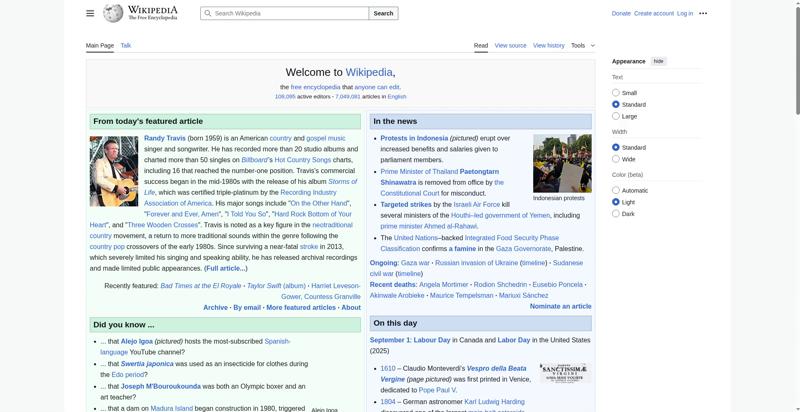Open the Randy Travis photo thumbnail
Viewport: 800px width, 412px height.
pos(114,171)
